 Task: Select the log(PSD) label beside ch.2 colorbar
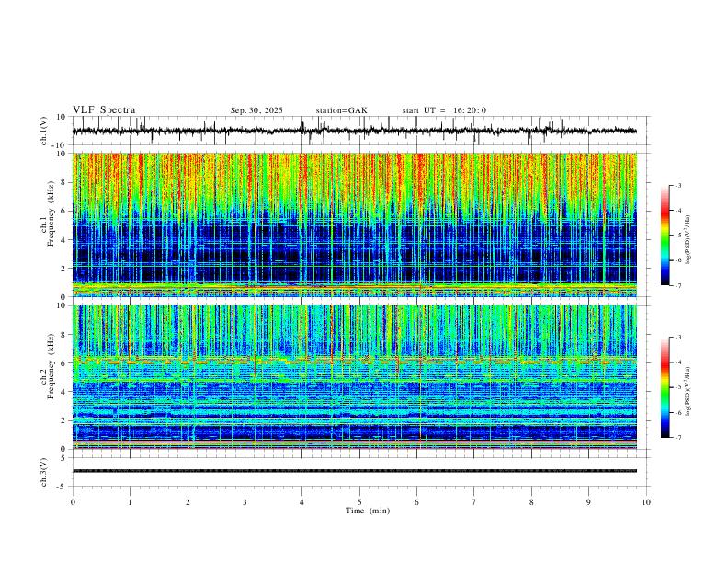point(688,391)
